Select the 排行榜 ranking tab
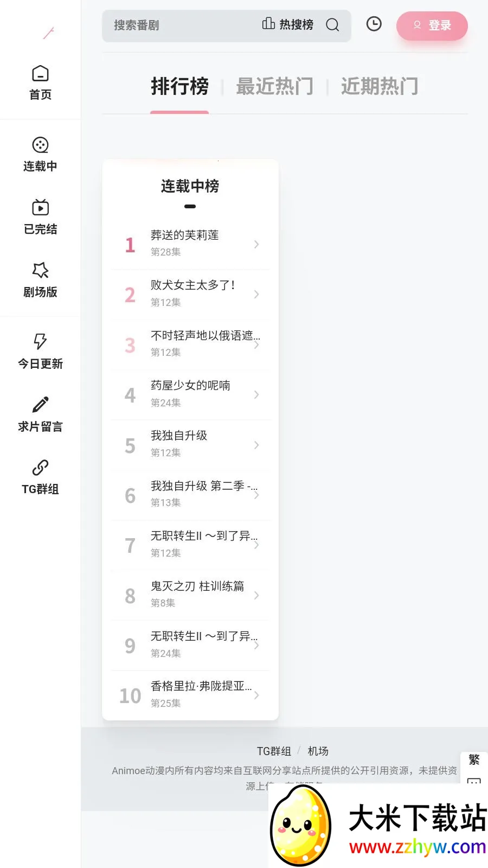 (x=179, y=86)
